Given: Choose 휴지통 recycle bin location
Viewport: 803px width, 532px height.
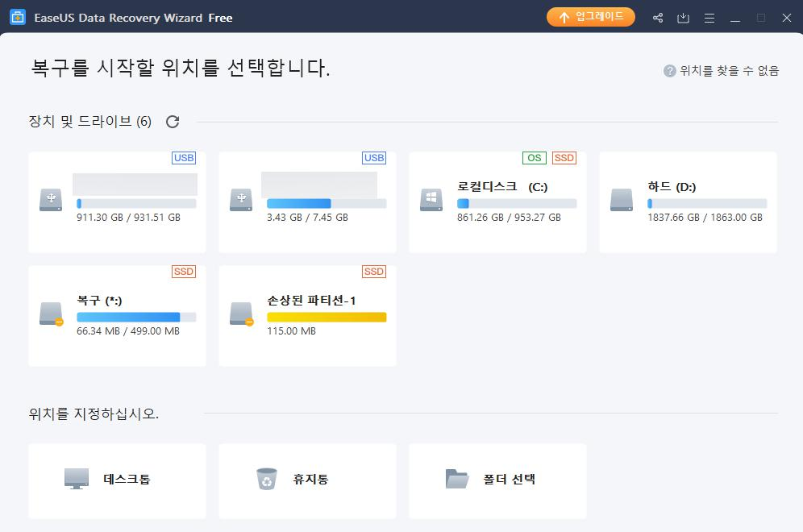Looking at the screenshot, I should pos(307,481).
